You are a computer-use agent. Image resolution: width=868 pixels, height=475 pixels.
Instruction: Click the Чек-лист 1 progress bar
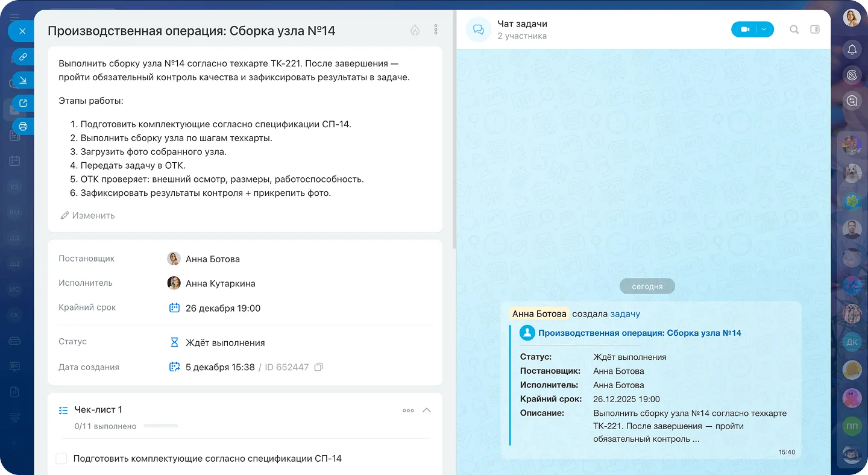pyautogui.click(x=160, y=426)
